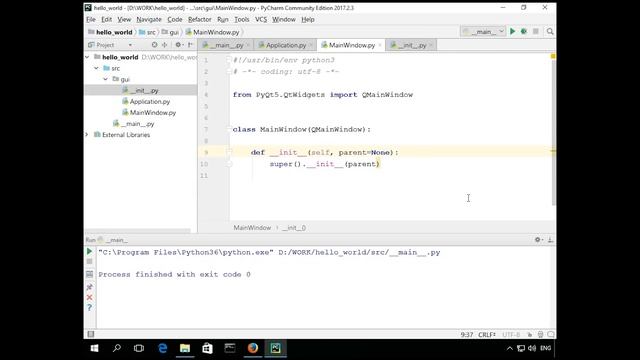
Task: Hide the Run tool window
Action: tap(550, 240)
